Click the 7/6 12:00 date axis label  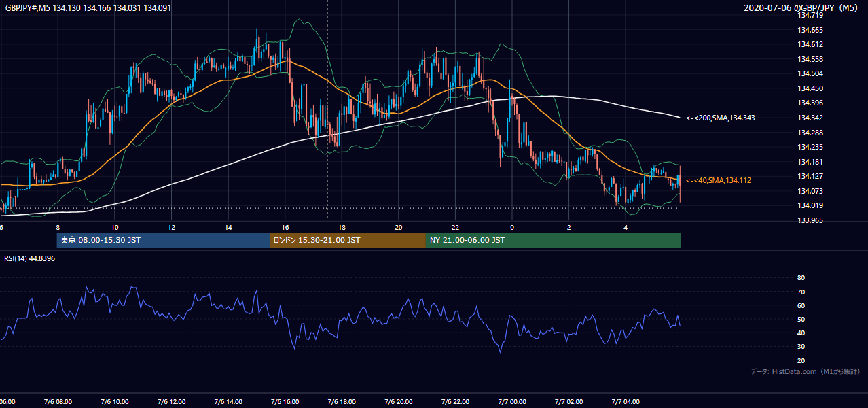171,402
